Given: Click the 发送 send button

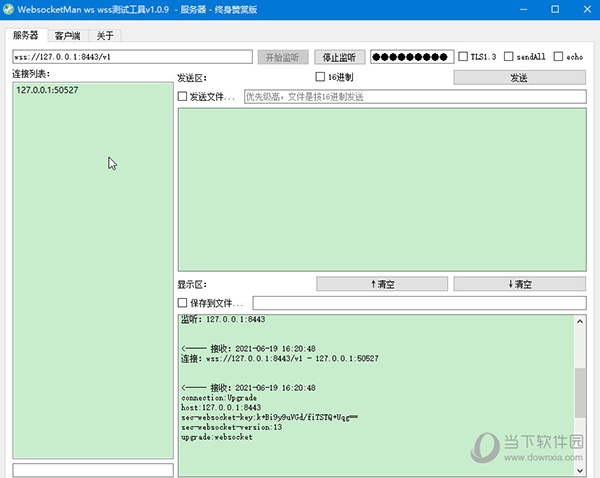Looking at the screenshot, I should [520, 78].
